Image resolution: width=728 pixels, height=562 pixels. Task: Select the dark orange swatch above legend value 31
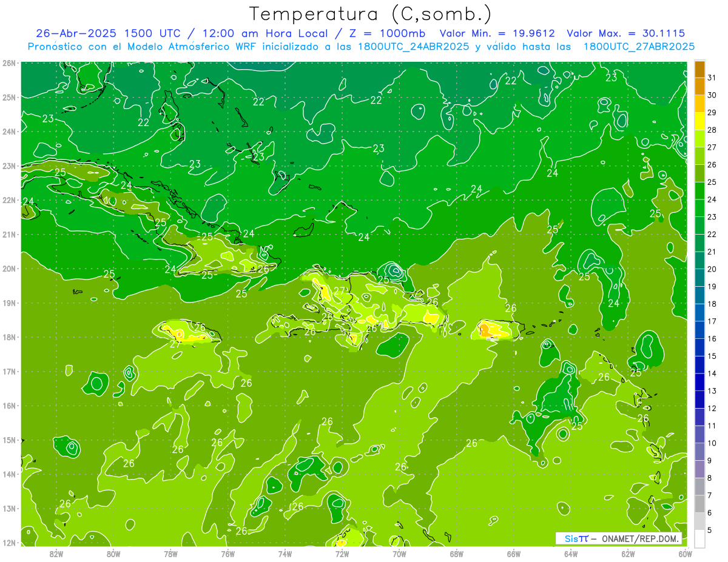coord(699,69)
